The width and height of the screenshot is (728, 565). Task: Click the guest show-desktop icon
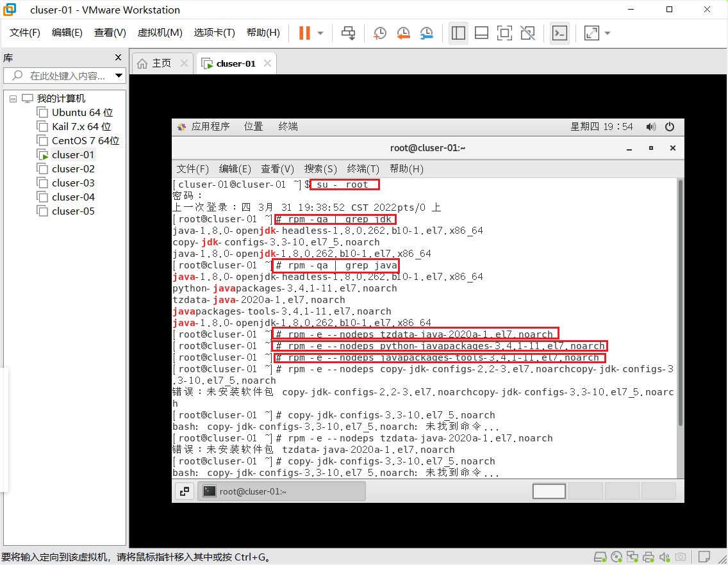click(x=185, y=491)
